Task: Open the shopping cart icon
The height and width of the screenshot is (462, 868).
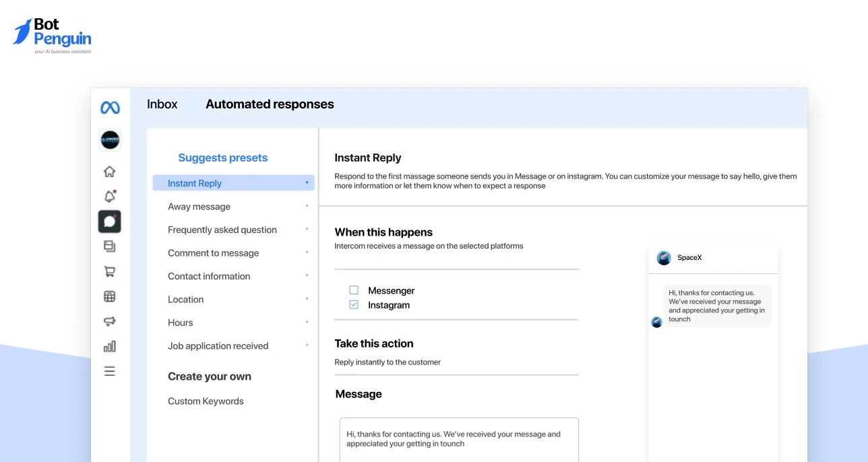Action: pos(110,271)
